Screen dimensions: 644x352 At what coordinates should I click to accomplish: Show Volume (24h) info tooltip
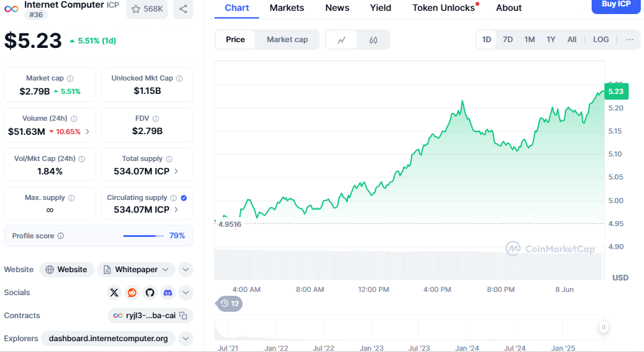click(74, 118)
